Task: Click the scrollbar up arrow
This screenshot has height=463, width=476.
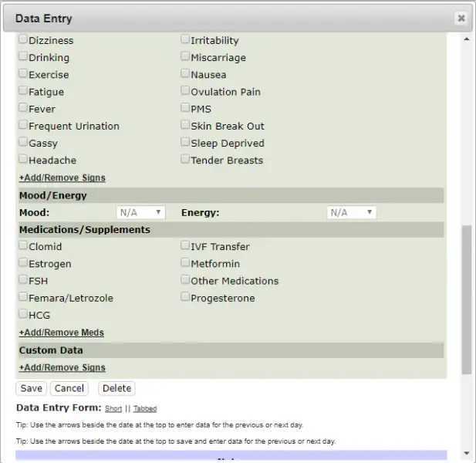Action: tap(467, 38)
